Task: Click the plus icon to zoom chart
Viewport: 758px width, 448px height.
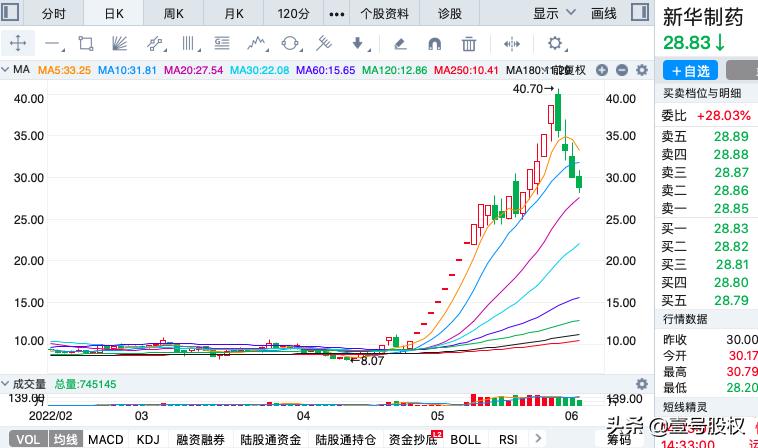Action: 601,71
